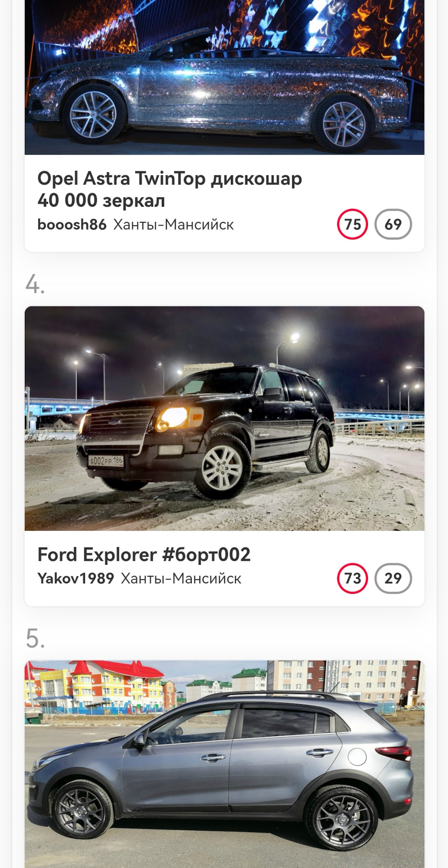Screen dimensions: 448x868
Task: Open the Opel Astra TwinTop дискошар title
Action: click(170, 189)
